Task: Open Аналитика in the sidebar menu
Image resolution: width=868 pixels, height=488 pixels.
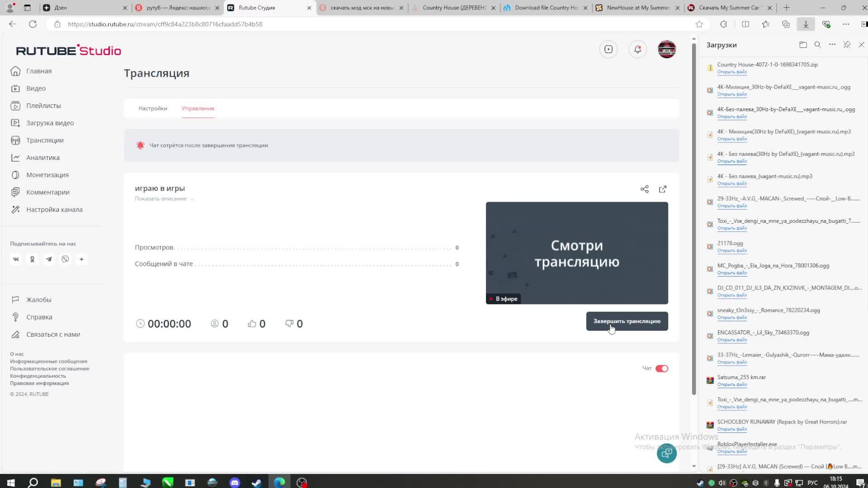Action: (x=42, y=158)
